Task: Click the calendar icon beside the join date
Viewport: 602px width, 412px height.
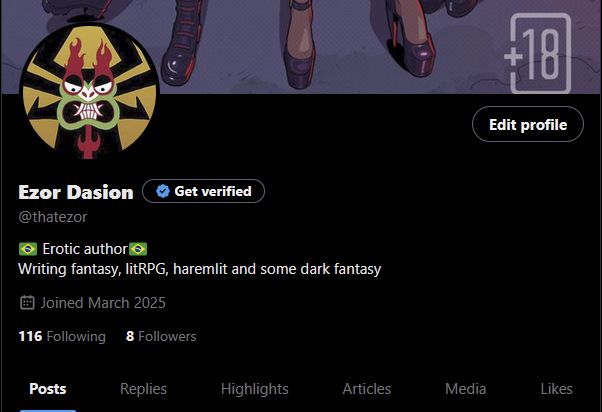Action: [x=27, y=303]
